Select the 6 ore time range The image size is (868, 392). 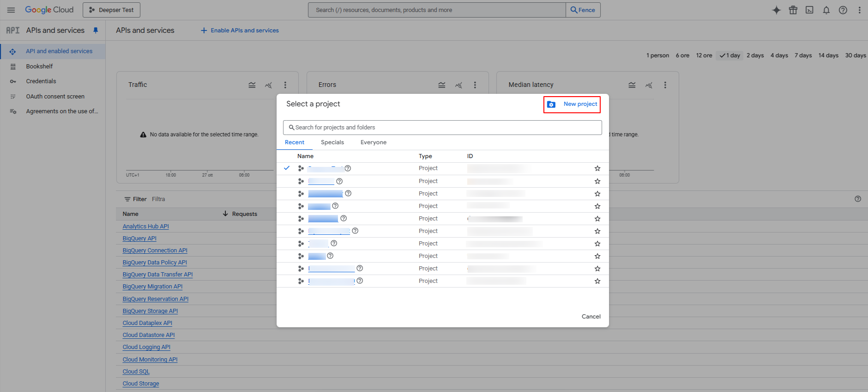(682, 55)
